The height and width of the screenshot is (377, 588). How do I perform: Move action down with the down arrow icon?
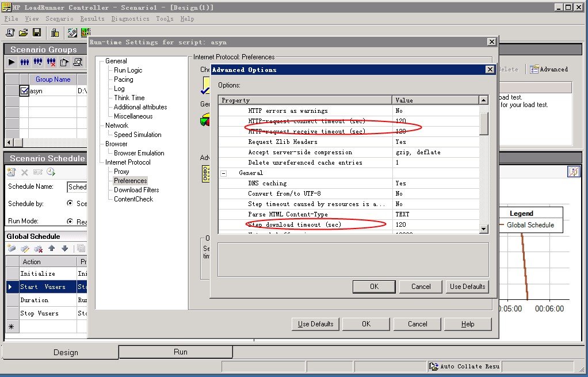pos(64,248)
